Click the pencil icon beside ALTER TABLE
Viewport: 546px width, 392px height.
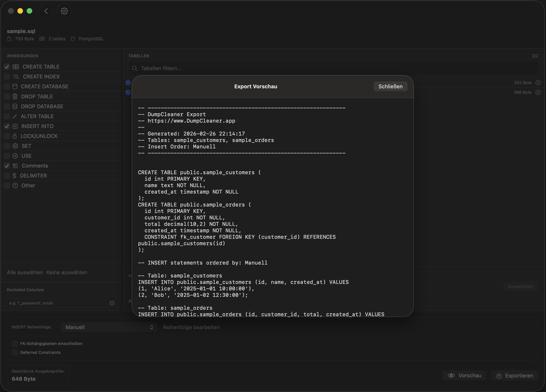click(15, 117)
